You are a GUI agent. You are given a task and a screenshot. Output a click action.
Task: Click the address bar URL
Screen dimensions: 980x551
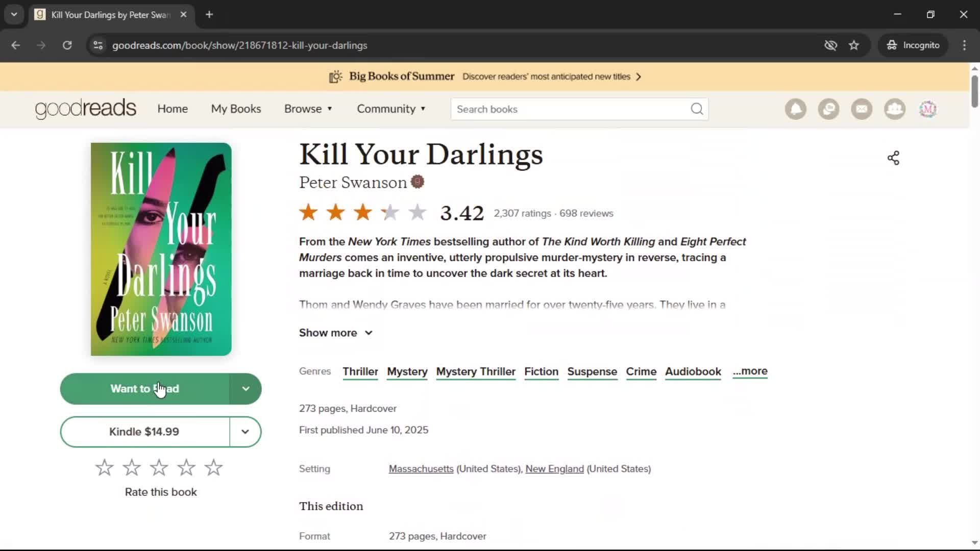(x=239, y=45)
